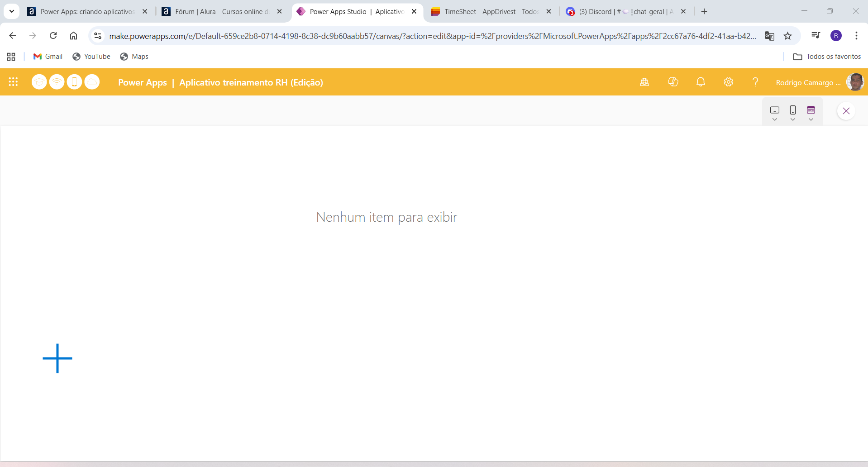The width and height of the screenshot is (868, 467).
Task: Open the YouTube bookmark
Action: point(91,56)
